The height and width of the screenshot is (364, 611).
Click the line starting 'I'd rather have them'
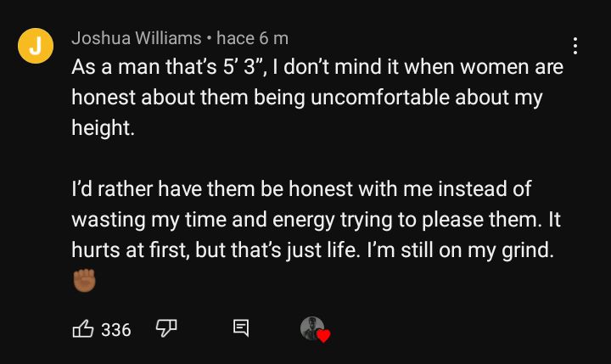coord(301,189)
